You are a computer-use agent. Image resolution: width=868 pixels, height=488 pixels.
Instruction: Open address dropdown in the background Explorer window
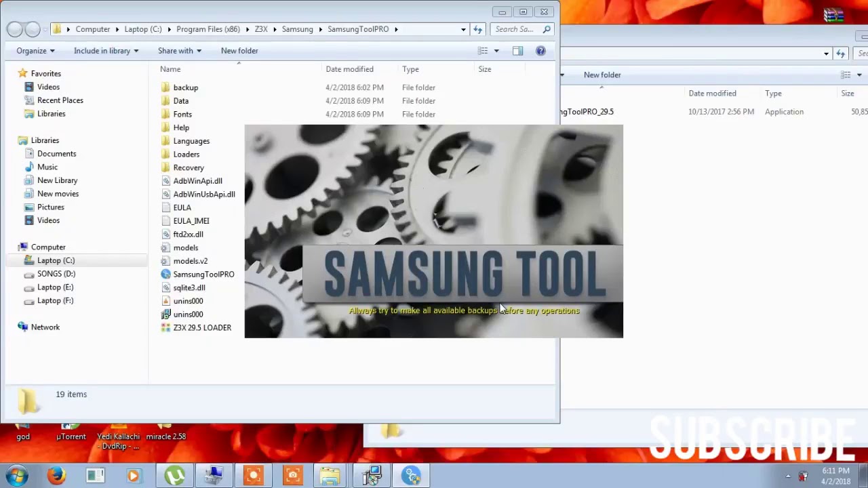tap(826, 54)
